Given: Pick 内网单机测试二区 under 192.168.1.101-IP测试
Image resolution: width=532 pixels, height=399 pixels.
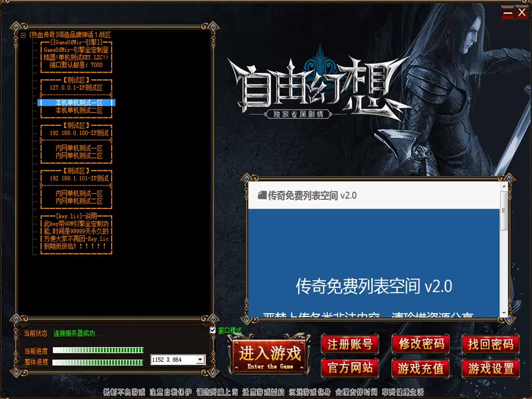Looking at the screenshot, I should [79, 201].
